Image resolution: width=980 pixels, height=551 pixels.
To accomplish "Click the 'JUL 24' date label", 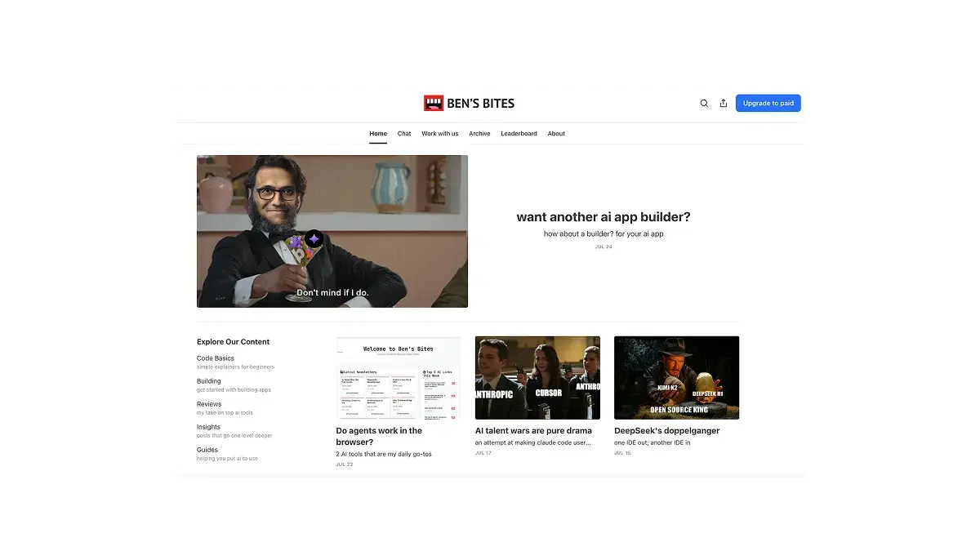I will [604, 247].
